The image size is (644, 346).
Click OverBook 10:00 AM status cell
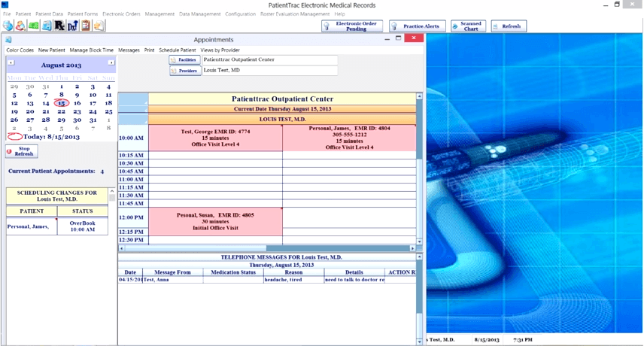tap(83, 226)
